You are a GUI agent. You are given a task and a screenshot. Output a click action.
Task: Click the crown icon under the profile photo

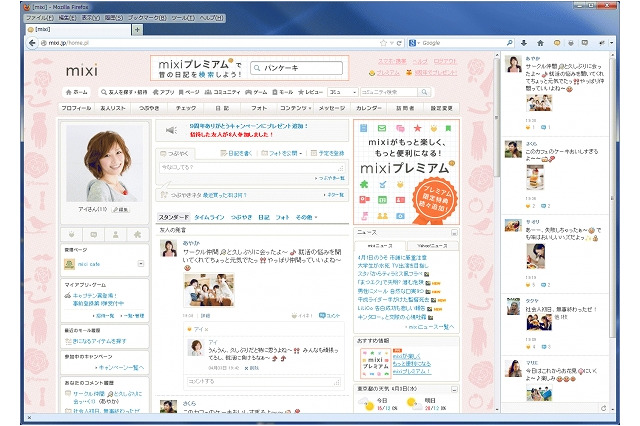click(72, 234)
